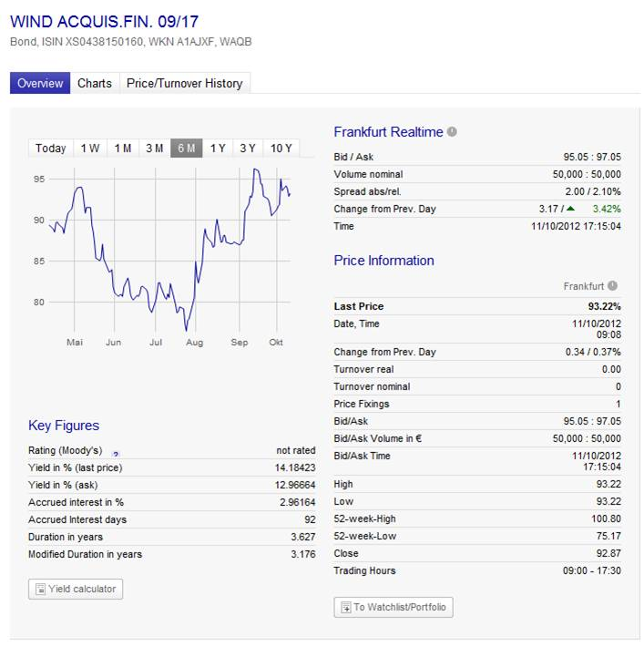Open the Yield calculator
The height and width of the screenshot is (647, 644).
tap(76, 589)
